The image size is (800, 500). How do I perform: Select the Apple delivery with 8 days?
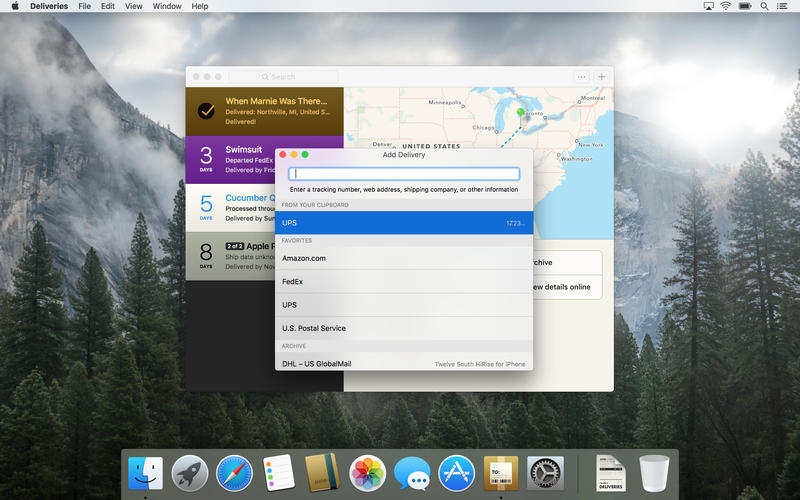pyautogui.click(x=230, y=256)
